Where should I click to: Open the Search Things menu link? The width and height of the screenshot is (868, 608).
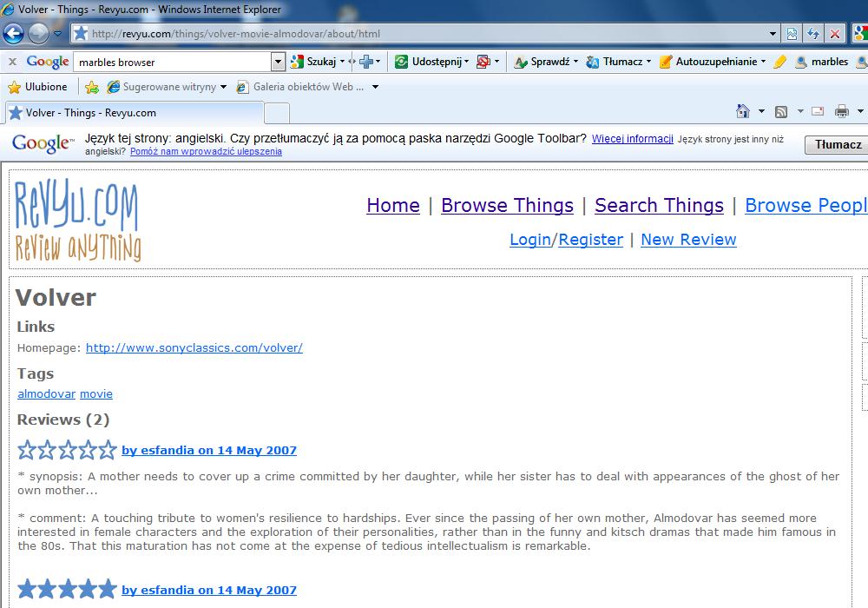(x=660, y=206)
